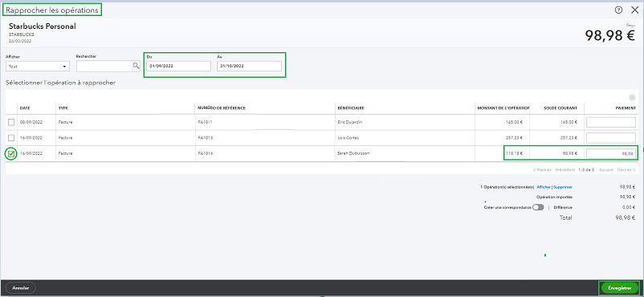The image size is (644, 297).
Task: Click payment field for Lois Cortez row
Action: (x=611, y=137)
